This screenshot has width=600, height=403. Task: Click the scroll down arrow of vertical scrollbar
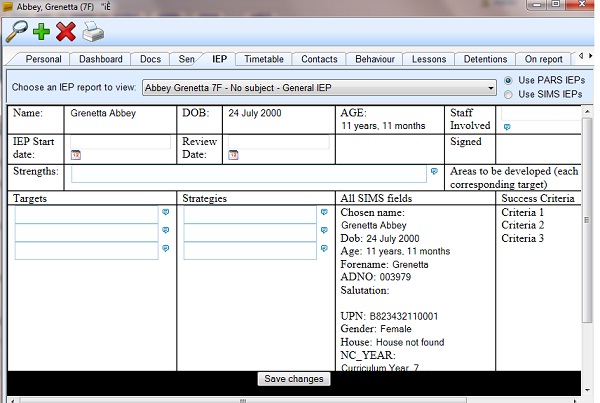coord(587,390)
